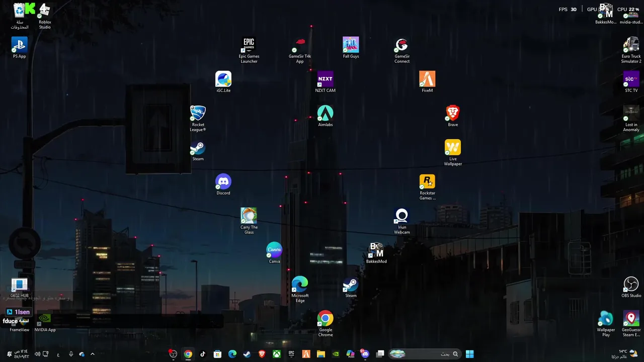Open the network tray icon
Image resolution: width=644 pixels, height=362 pixels.
coord(46,354)
